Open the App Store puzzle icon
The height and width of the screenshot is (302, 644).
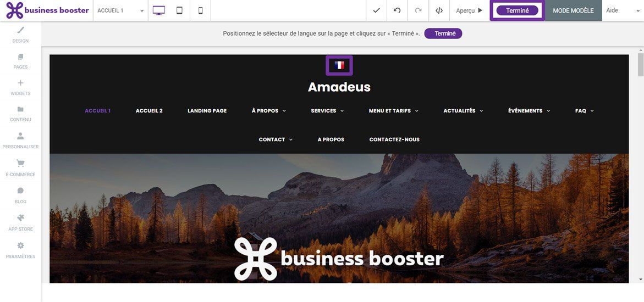[x=20, y=218]
